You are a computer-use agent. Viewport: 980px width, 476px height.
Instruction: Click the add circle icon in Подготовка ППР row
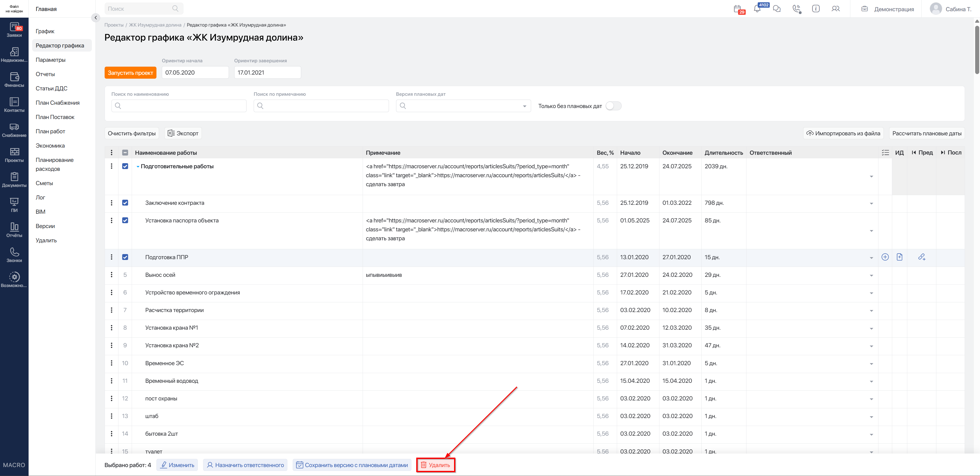[x=885, y=257]
